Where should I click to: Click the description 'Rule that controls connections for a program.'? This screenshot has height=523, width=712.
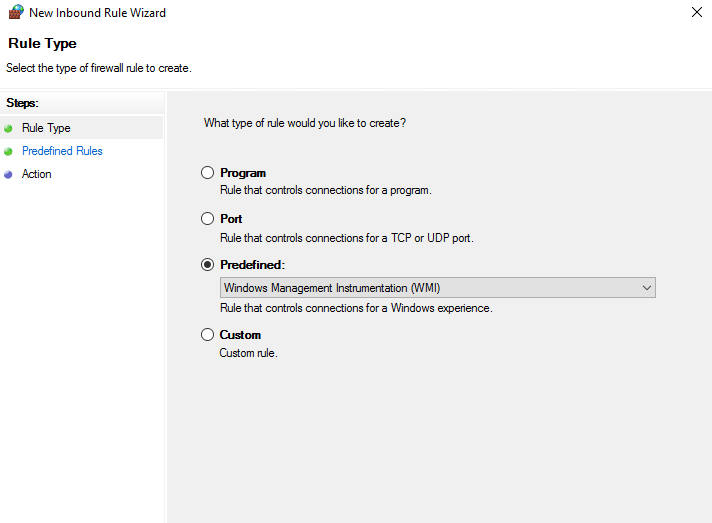click(326, 190)
